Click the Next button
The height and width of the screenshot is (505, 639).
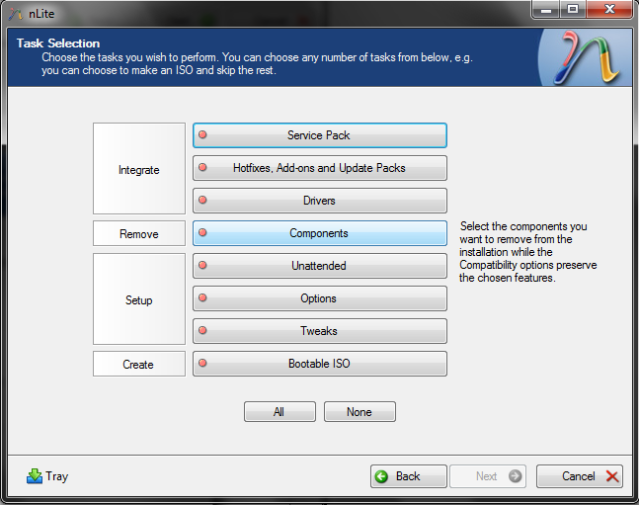point(488,476)
